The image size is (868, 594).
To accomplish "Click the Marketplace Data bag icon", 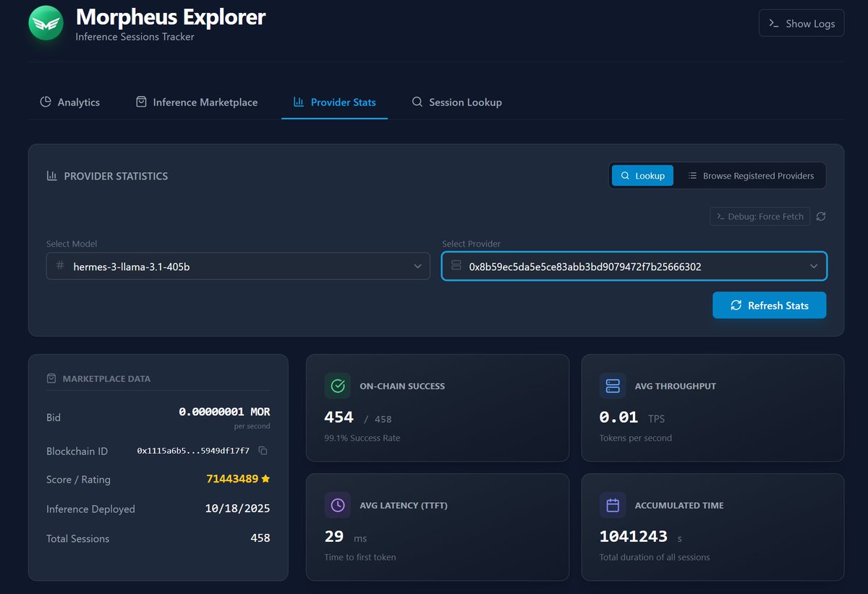I will (51, 378).
